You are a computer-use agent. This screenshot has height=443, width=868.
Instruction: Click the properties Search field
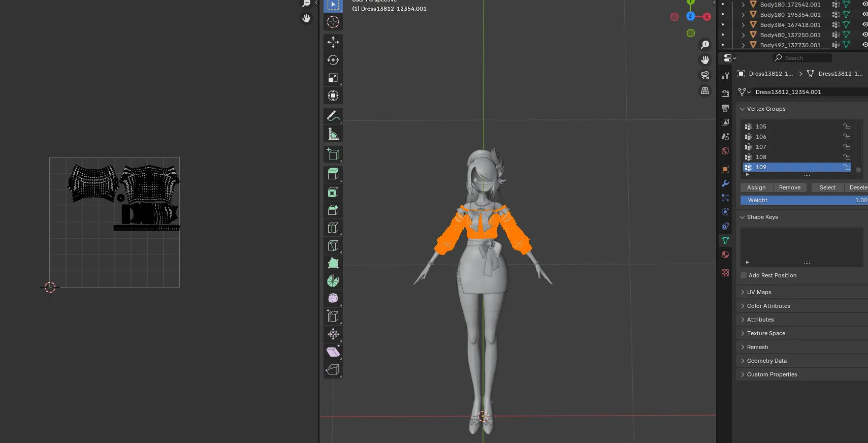click(x=802, y=58)
